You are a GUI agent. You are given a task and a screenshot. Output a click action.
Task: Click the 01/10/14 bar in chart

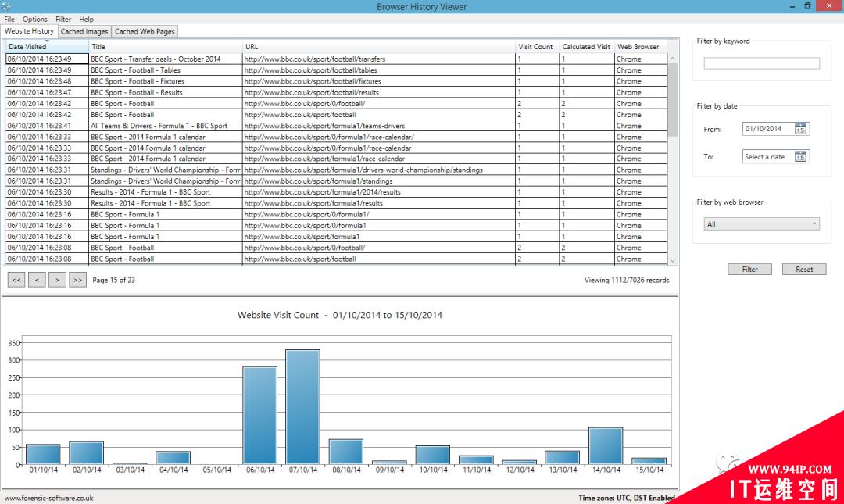43,455
